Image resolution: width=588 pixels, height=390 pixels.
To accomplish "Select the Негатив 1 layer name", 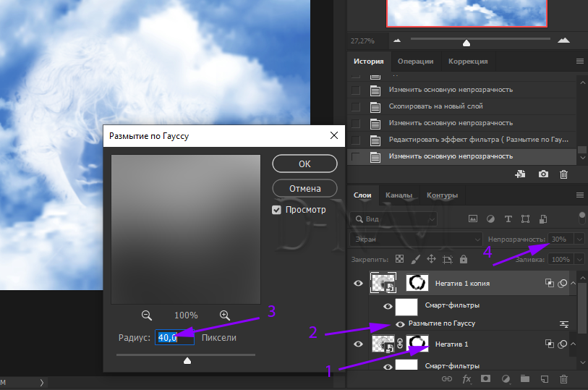I will [x=451, y=344].
